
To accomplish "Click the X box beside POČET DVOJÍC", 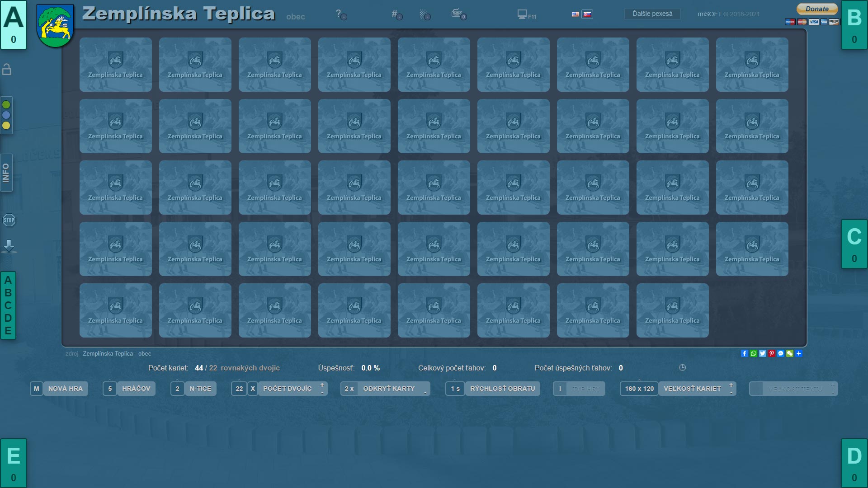I will (253, 389).
